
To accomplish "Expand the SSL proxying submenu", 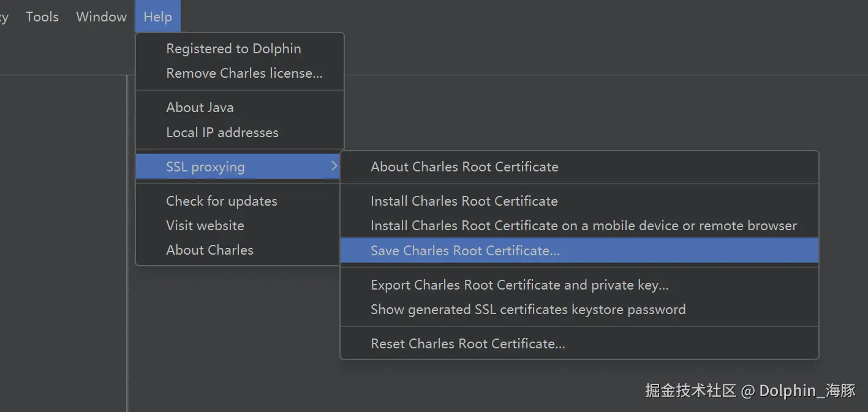I will pyautogui.click(x=238, y=167).
